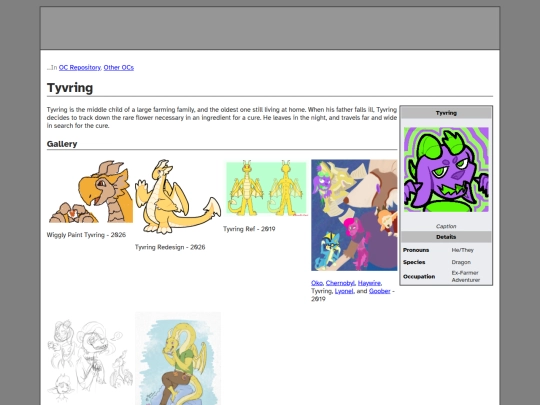The height and width of the screenshot is (405, 540).
Task: Open the Other OCs breadcrumb link
Action: click(x=118, y=68)
